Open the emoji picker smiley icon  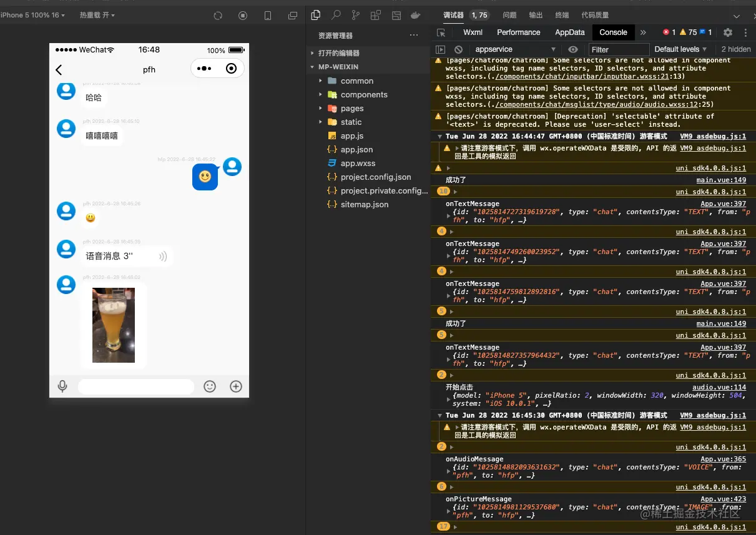pos(210,386)
